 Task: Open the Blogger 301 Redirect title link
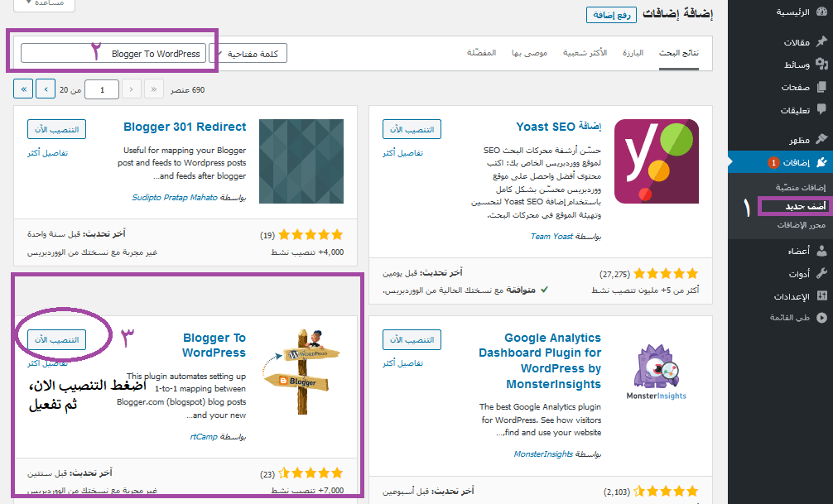[x=185, y=127]
